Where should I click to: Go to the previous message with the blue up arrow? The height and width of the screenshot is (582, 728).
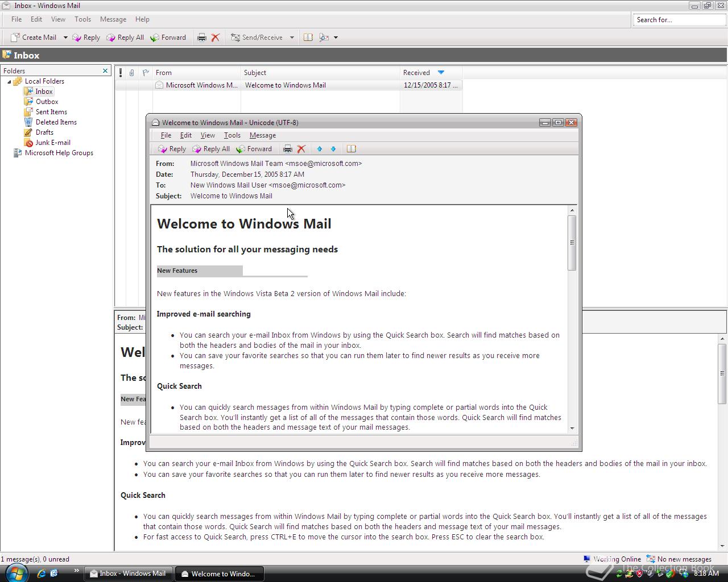(x=320, y=149)
